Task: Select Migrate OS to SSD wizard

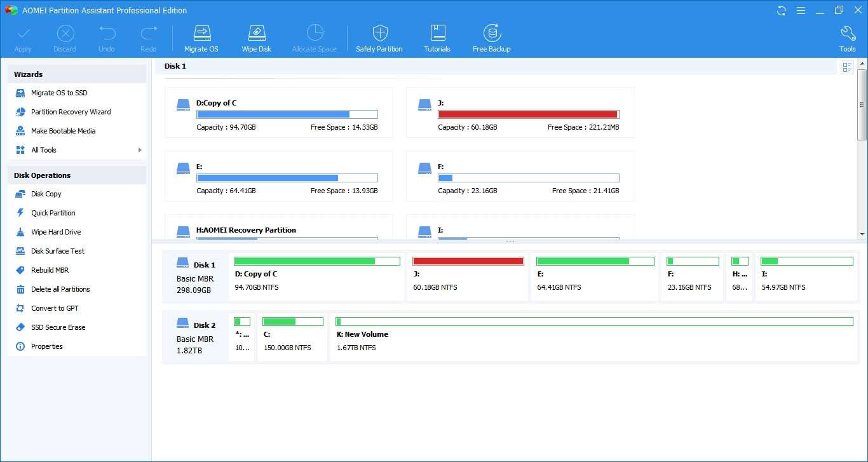Action: pos(59,93)
